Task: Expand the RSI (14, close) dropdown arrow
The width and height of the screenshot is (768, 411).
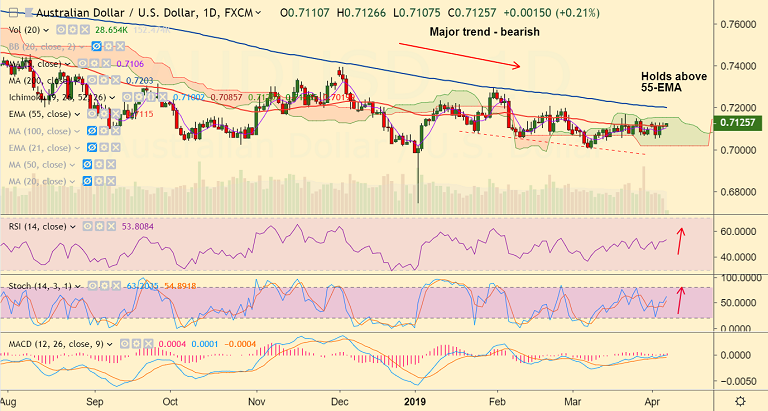Action: (72, 227)
